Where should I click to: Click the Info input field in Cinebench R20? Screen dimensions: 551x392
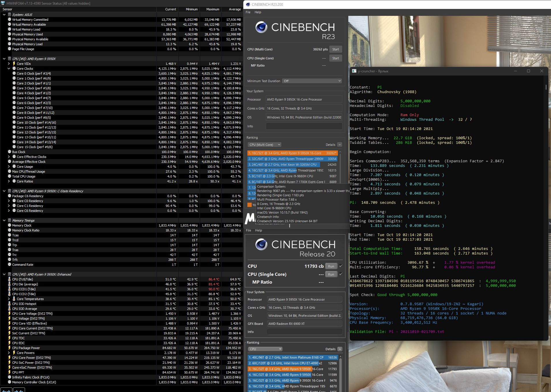304,332
